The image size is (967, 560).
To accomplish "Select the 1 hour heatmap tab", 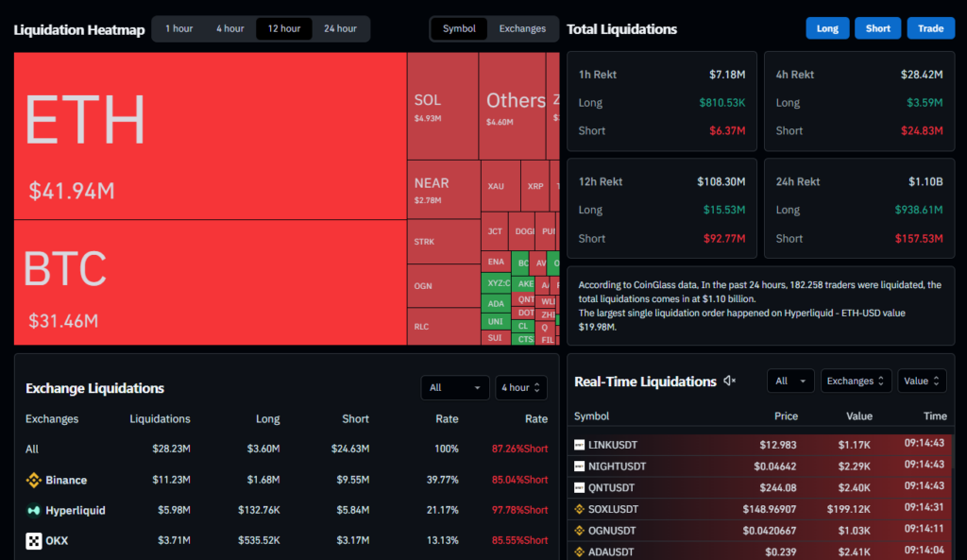I will coord(178,29).
